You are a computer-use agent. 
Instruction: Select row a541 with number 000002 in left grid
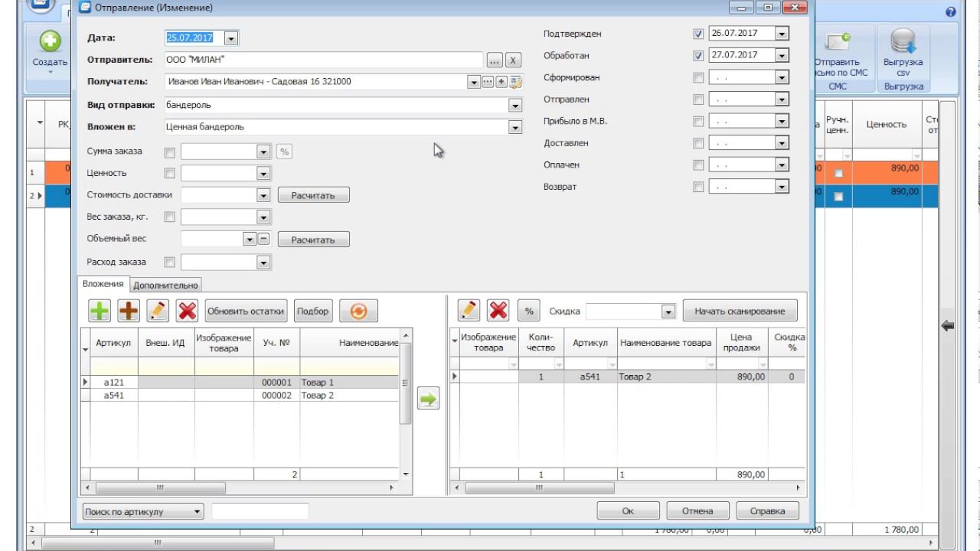click(x=240, y=396)
